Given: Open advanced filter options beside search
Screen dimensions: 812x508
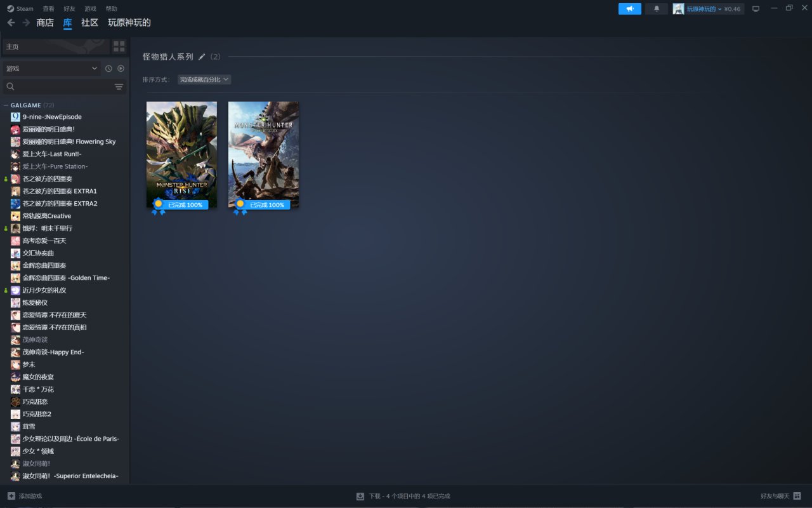Looking at the screenshot, I should pos(119,86).
